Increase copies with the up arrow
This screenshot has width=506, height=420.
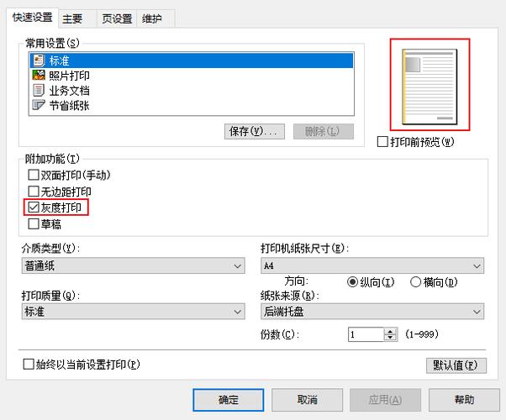[x=391, y=331]
